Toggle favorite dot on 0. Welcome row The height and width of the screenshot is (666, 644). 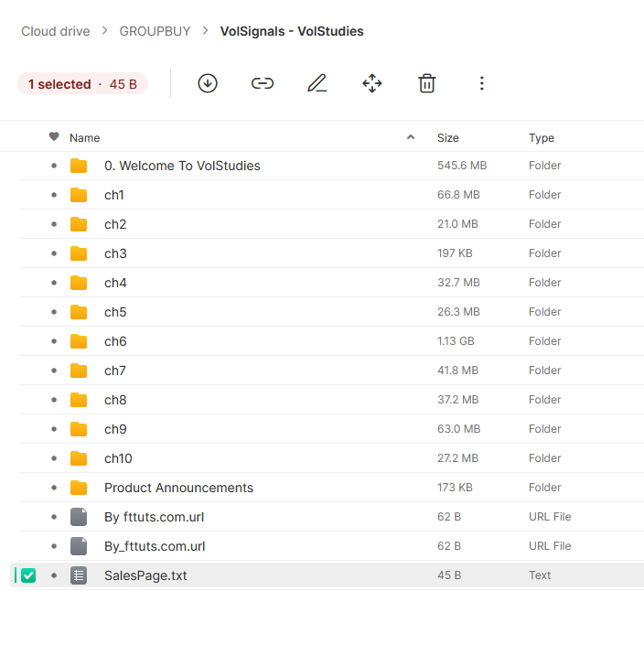tap(54, 166)
